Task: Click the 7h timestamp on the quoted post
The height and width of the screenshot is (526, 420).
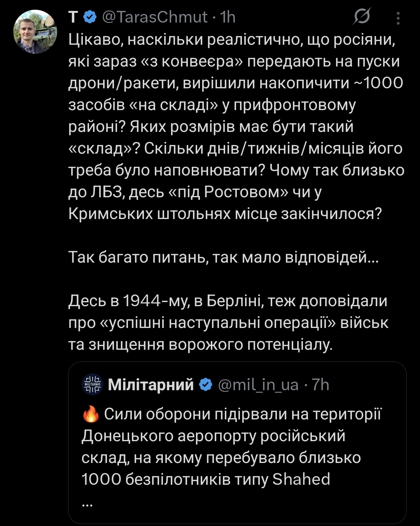Action: [x=320, y=385]
